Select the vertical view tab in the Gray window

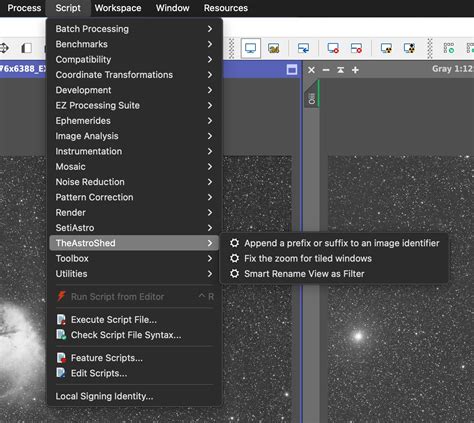312,94
